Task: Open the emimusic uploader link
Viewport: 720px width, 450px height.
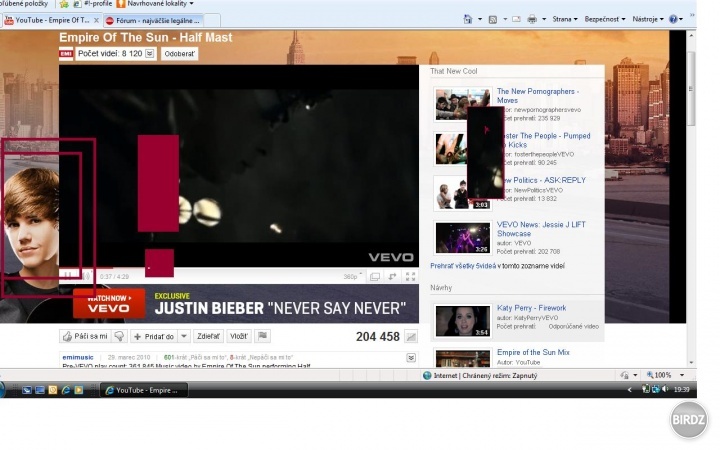Action: click(x=78, y=357)
